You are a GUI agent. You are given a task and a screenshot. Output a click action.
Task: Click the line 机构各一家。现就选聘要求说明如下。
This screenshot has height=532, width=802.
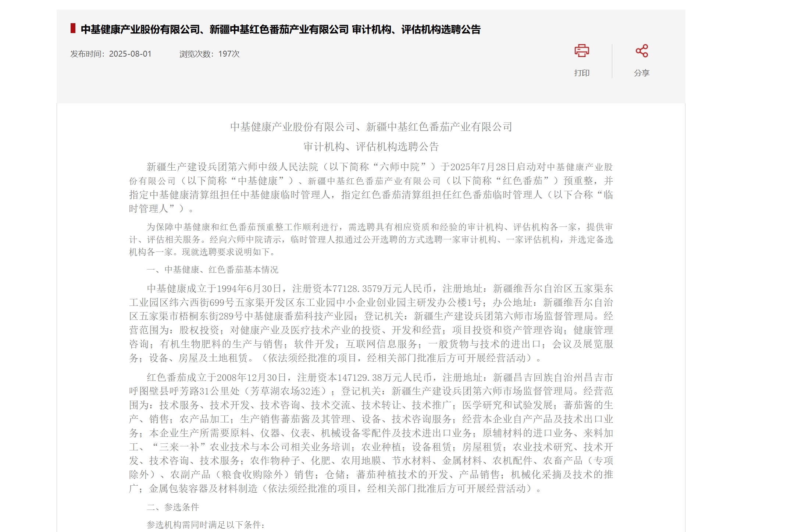click(x=202, y=252)
